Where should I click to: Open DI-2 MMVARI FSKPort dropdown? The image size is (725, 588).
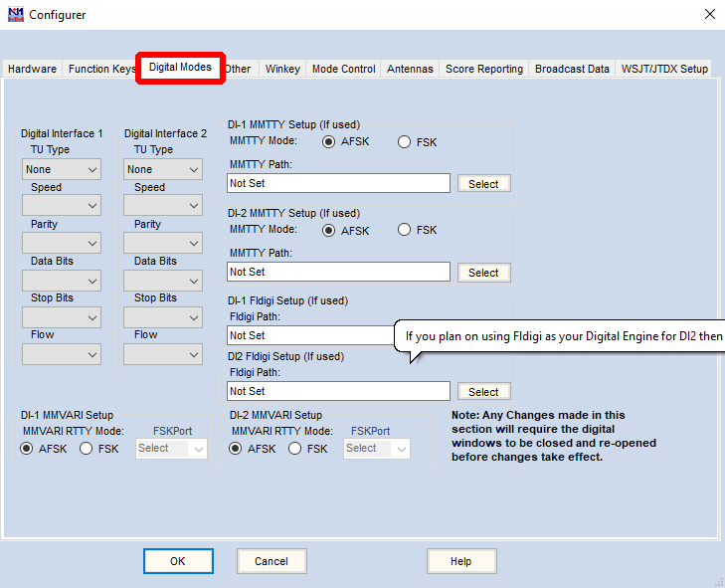pyautogui.click(x=376, y=449)
